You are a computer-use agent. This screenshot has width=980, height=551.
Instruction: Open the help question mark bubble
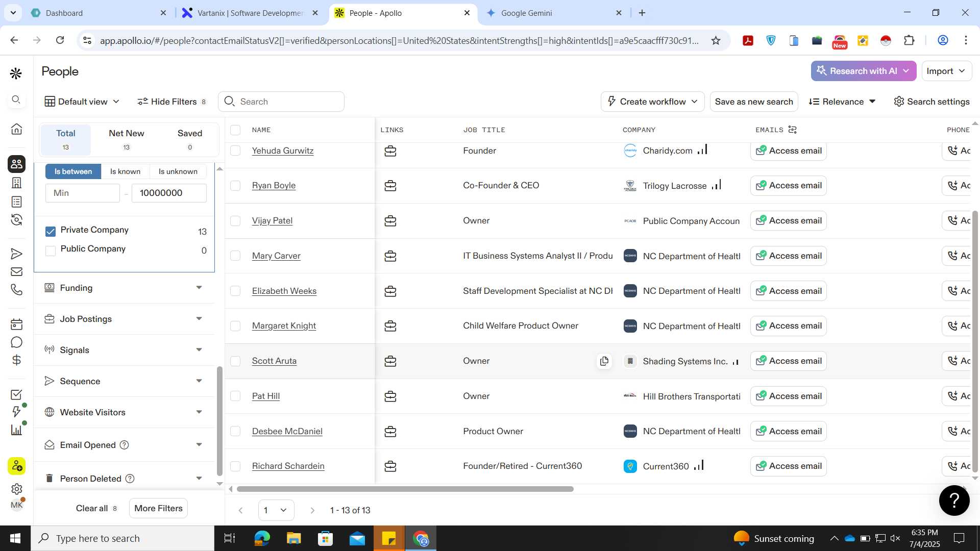[x=954, y=500]
